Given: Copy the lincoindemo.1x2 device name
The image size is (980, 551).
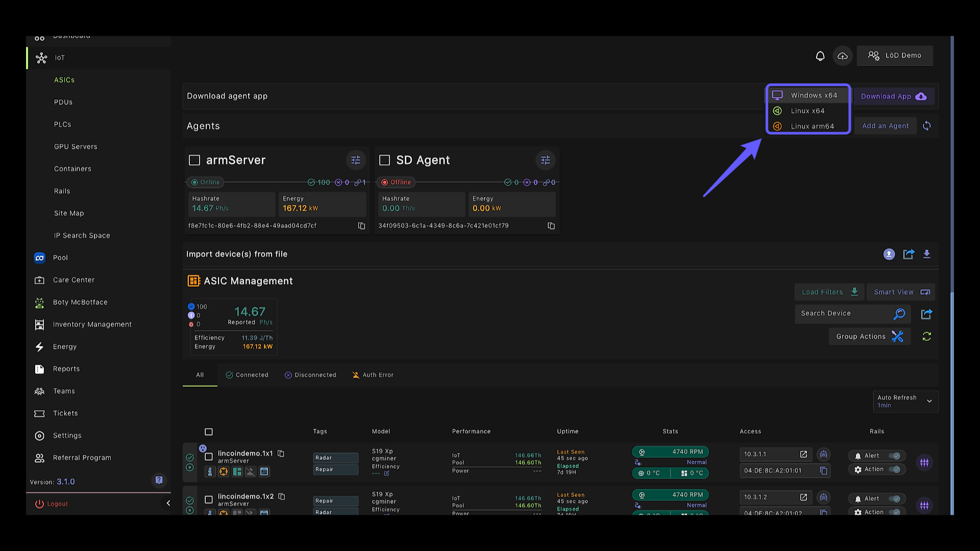Looking at the screenshot, I should click(x=281, y=496).
